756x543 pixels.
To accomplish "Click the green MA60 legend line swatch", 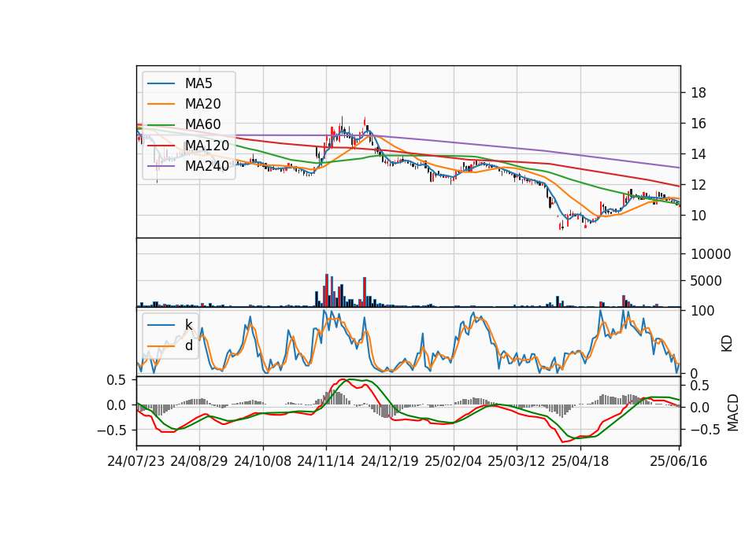I will point(161,125).
